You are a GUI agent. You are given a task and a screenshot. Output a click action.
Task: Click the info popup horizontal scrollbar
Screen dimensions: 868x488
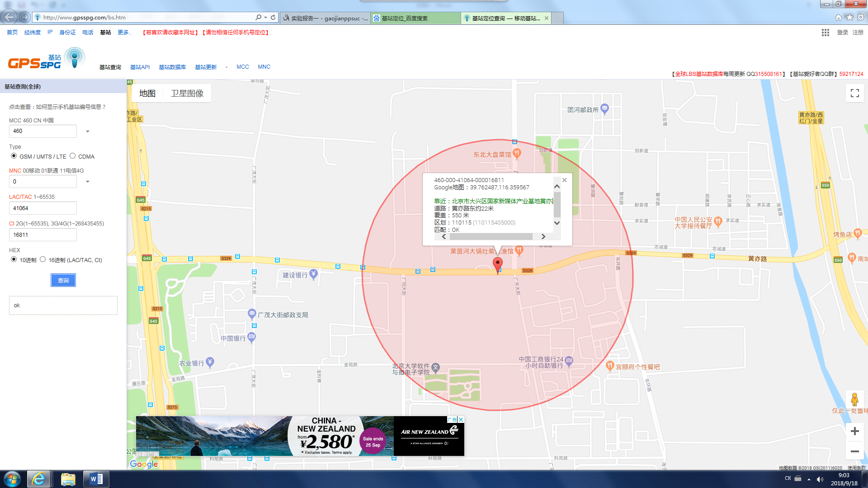491,237
